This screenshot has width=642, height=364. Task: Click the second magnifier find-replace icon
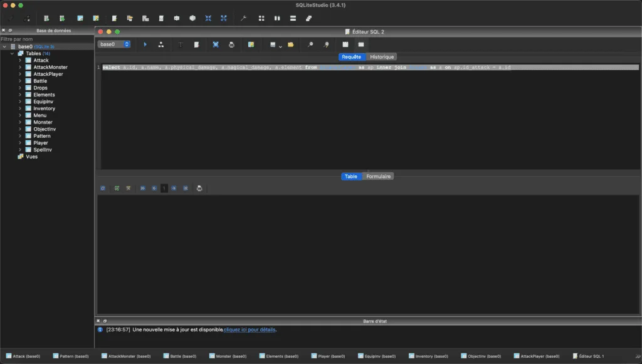tap(326, 44)
